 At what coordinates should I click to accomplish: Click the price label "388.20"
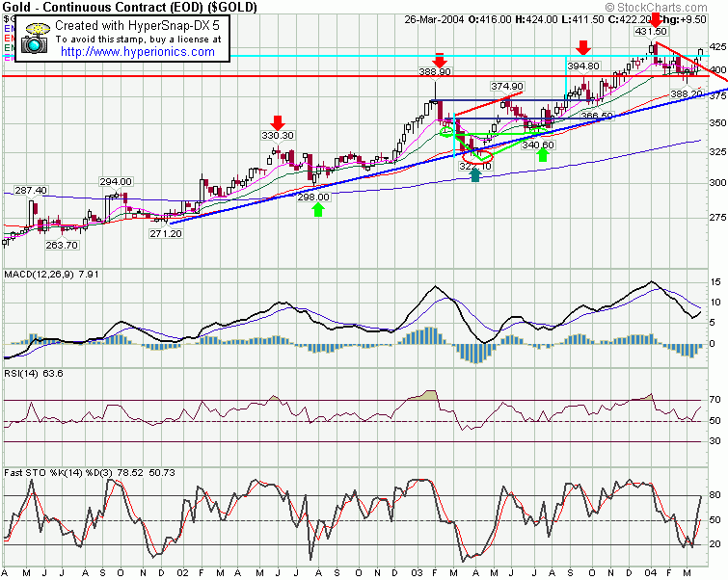[687, 94]
